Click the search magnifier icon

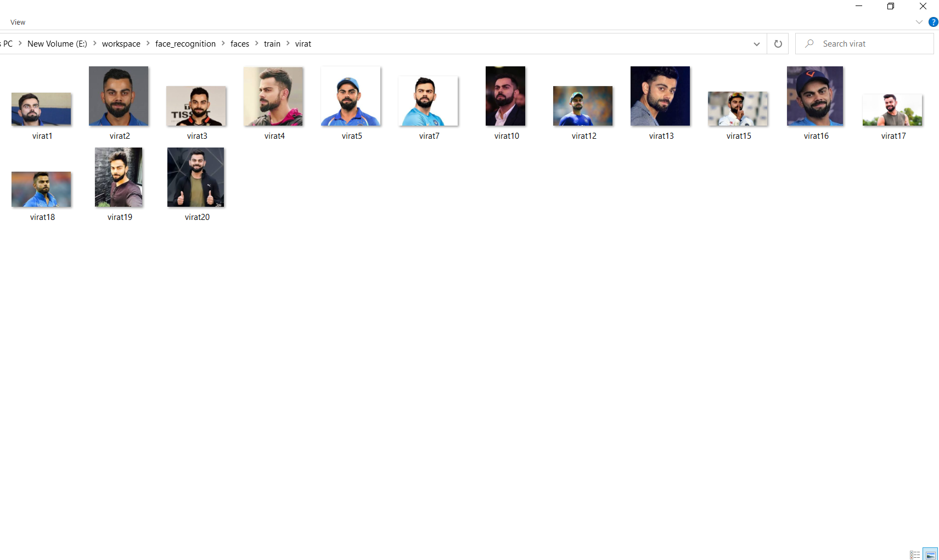coord(809,43)
